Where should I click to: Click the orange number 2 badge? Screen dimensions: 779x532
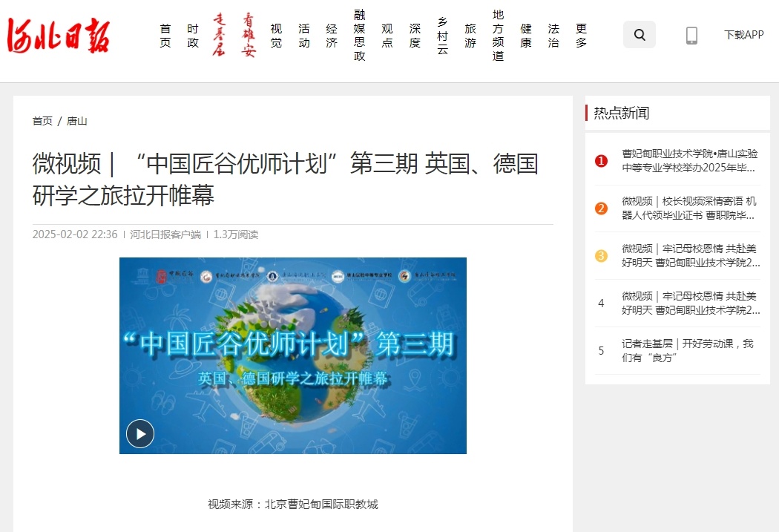click(x=601, y=208)
